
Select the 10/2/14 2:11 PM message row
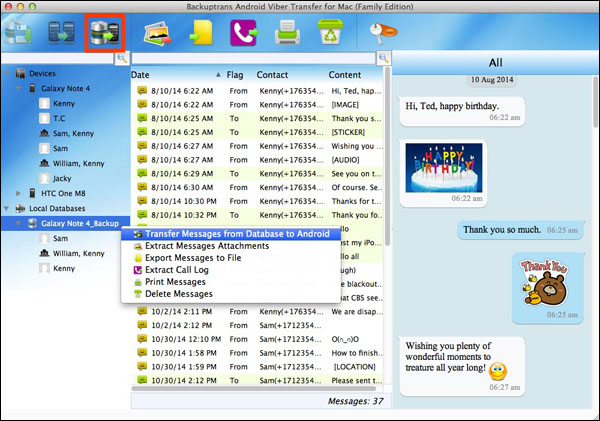pyautogui.click(x=257, y=312)
